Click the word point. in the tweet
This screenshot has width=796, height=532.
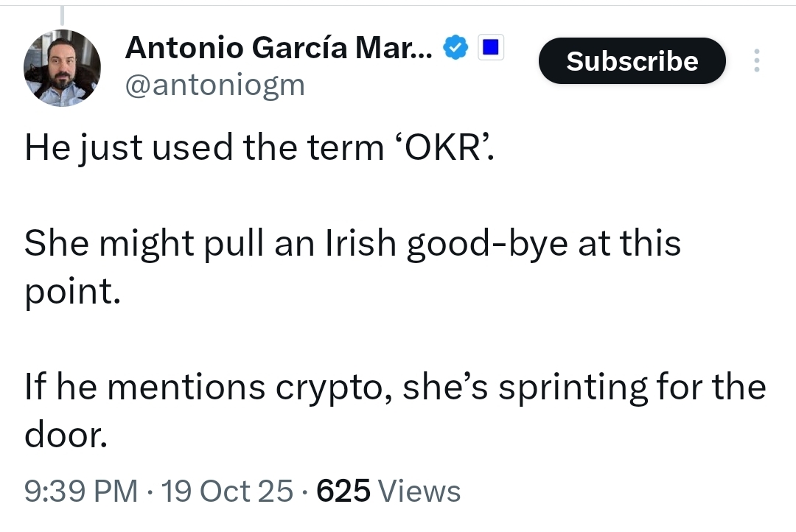tap(71, 292)
